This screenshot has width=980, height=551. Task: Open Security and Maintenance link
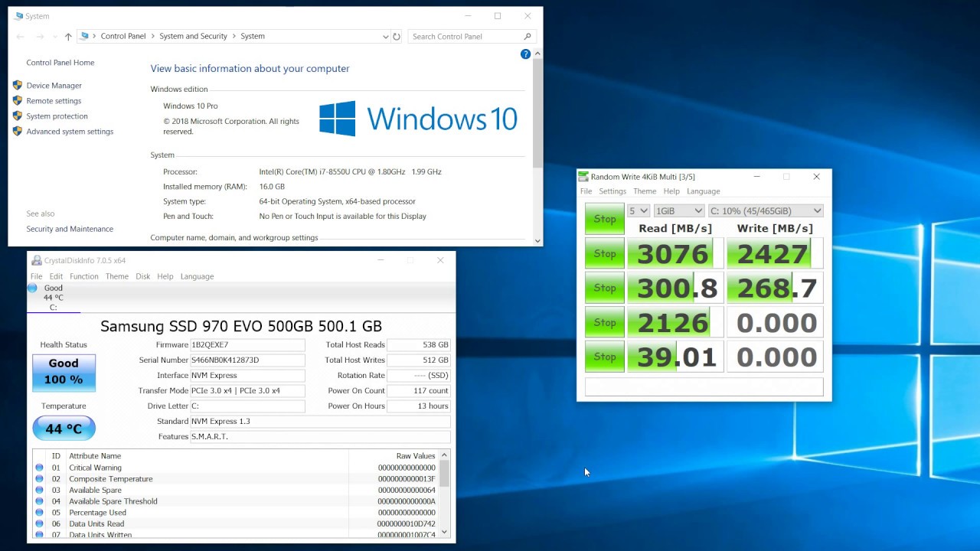(70, 229)
